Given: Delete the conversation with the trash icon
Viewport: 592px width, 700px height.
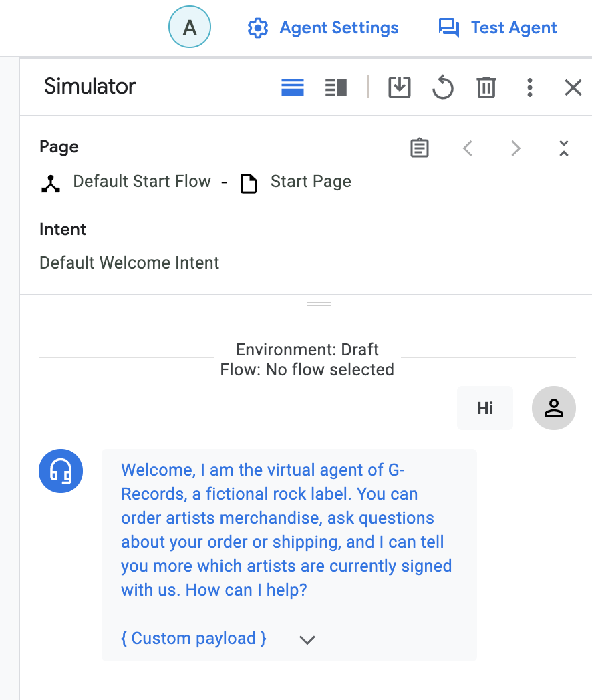Looking at the screenshot, I should (x=486, y=87).
